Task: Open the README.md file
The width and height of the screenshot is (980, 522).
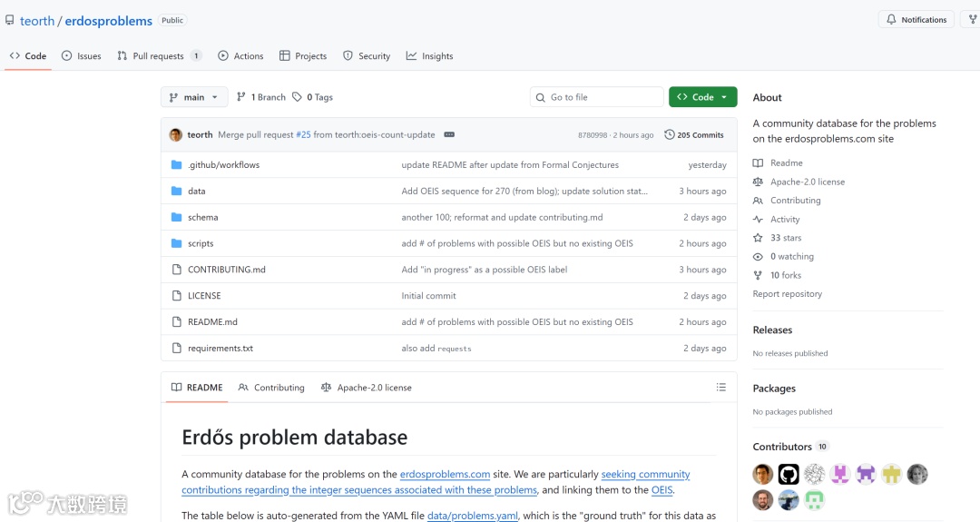Action: coord(212,322)
